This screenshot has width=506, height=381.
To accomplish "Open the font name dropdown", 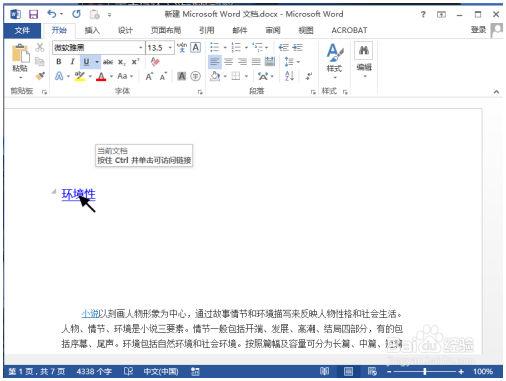I will [141, 48].
